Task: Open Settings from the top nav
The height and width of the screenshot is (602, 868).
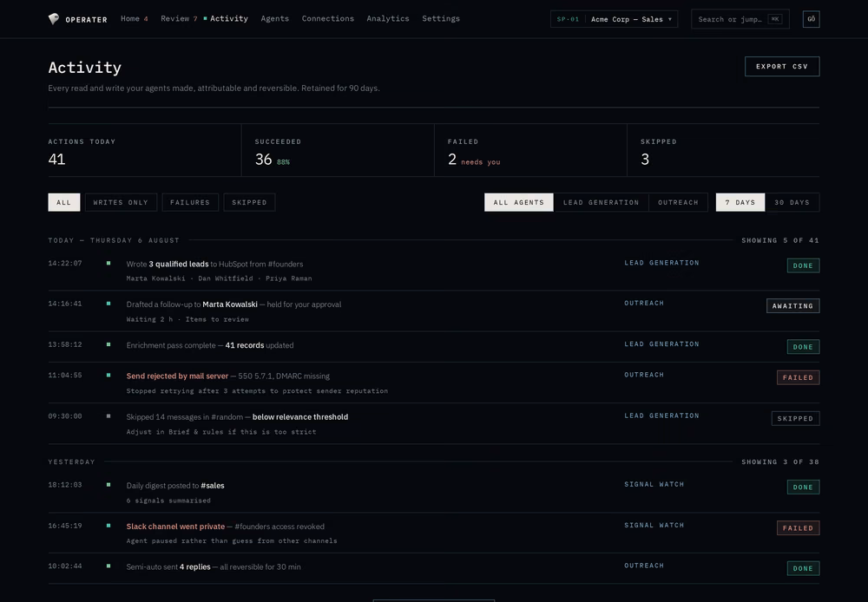Action: pos(441,19)
